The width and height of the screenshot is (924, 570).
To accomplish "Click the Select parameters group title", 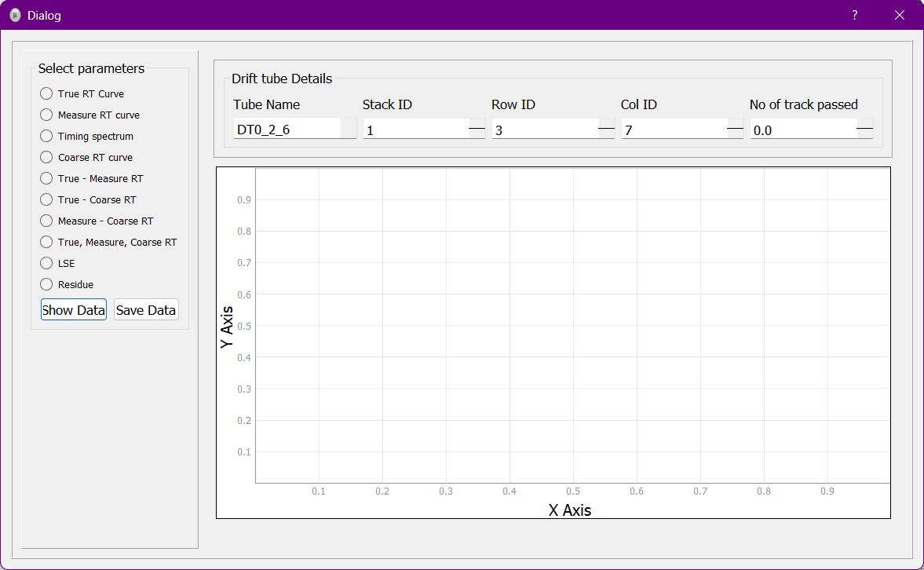I will point(91,68).
